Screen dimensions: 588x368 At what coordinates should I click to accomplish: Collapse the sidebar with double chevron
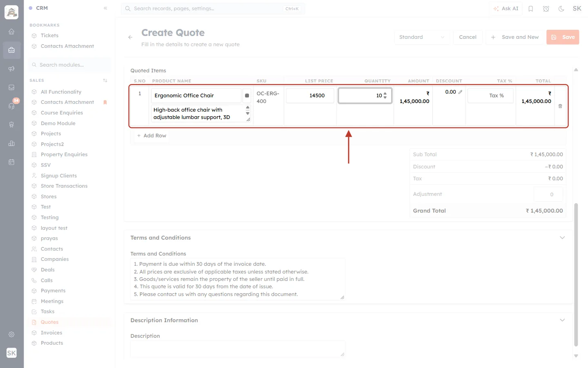pyautogui.click(x=105, y=8)
